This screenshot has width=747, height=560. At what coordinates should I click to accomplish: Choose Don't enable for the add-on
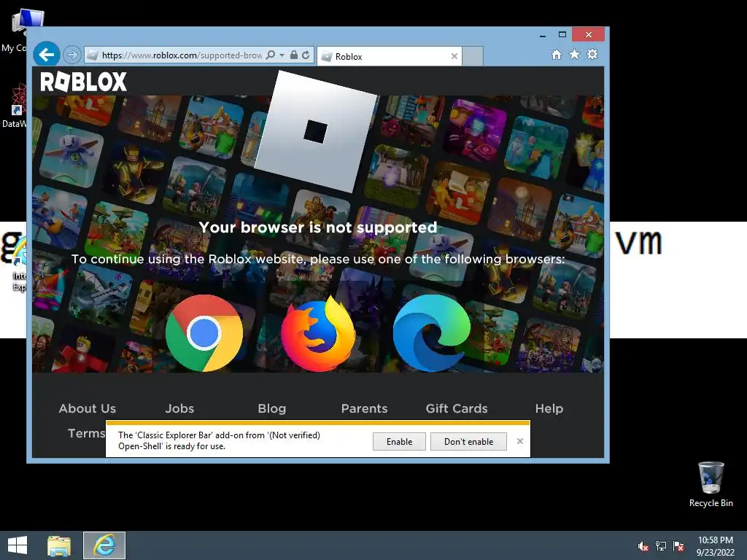click(x=468, y=441)
